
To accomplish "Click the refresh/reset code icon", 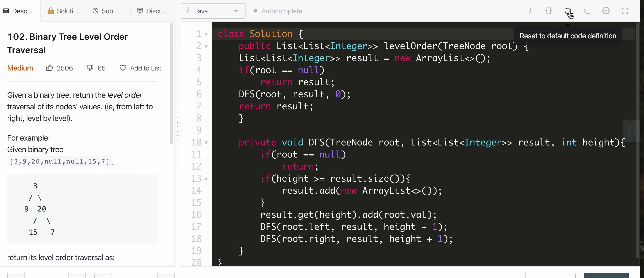I will tap(568, 11).
